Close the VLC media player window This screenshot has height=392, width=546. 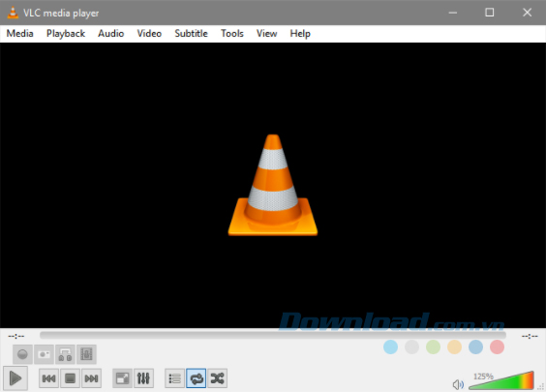coord(528,13)
